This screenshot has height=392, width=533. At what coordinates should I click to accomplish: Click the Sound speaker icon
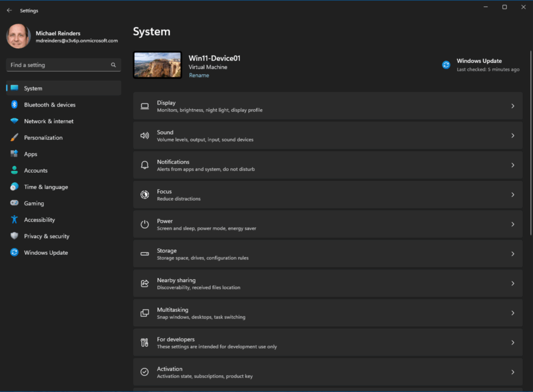coord(145,136)
